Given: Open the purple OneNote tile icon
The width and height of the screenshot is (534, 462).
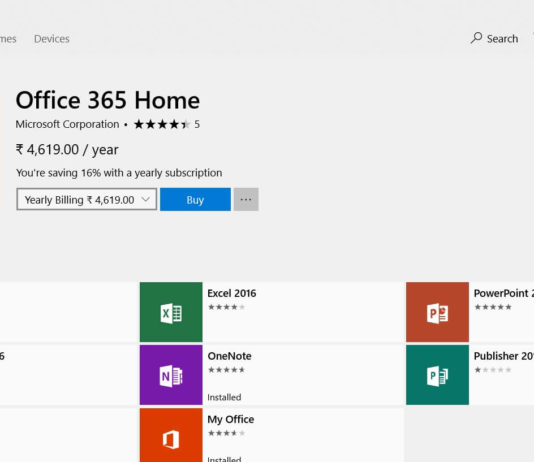Looking at the screenshot, I should click(171, 375).
